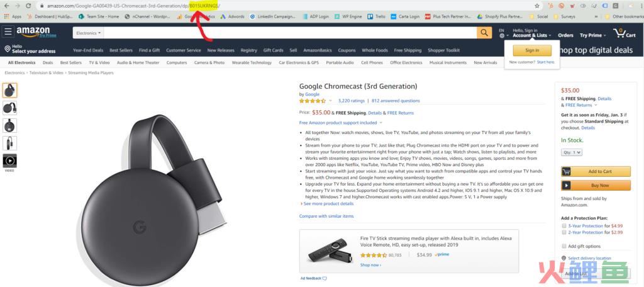Select the TV & Video category tab
644x287 pixels.
pos(99,62)
